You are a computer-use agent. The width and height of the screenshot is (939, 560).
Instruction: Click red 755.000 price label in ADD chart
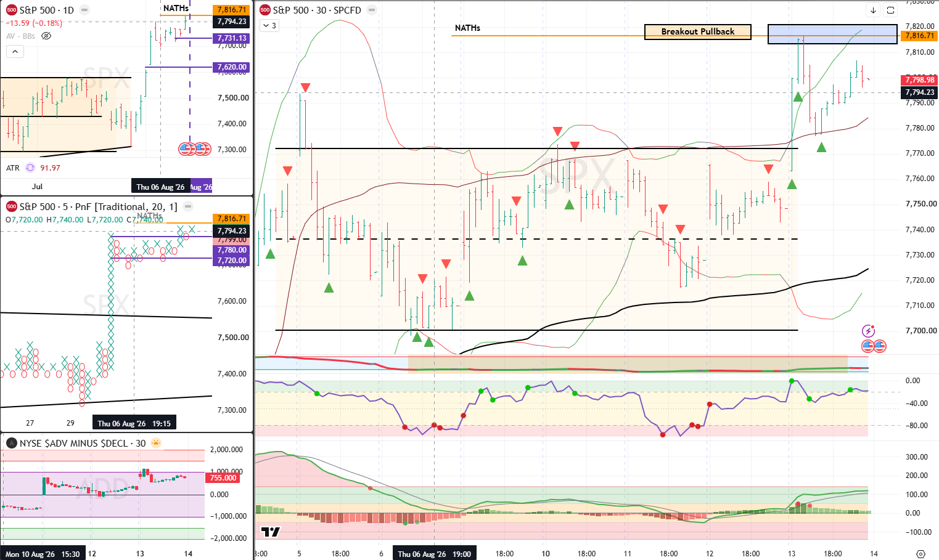[x=223, y=478]
